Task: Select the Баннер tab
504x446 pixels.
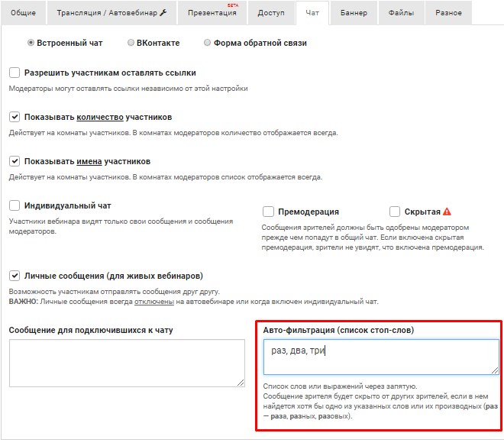Action: (354, 13)
